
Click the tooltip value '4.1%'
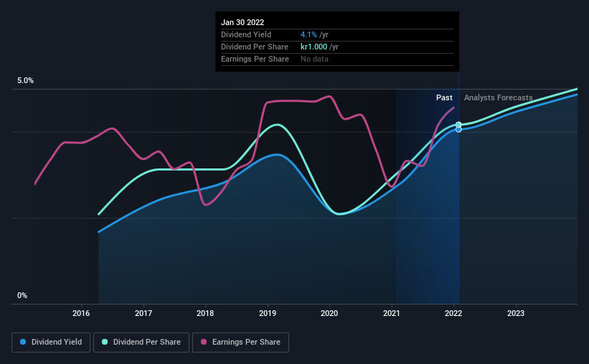click(308, 34)
